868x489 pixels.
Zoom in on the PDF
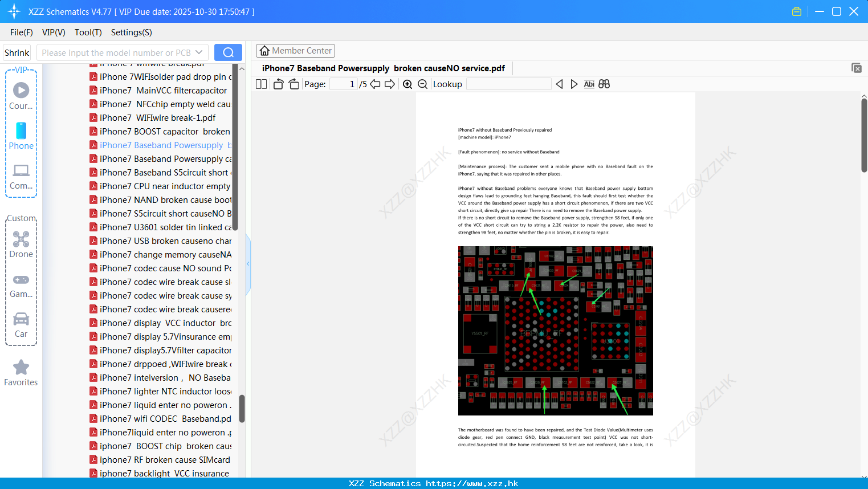click(x=407, y=84)
